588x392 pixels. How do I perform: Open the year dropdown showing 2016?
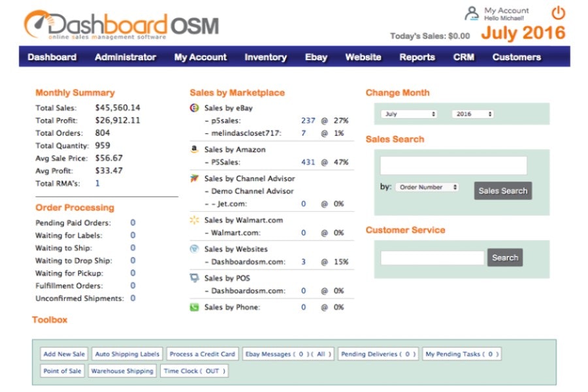472,113
